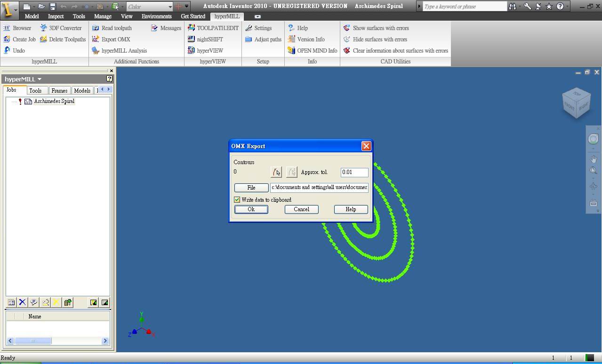Open the hyperMILL panel help icon
The image size is (602, 364).
(x=110, y=79)
